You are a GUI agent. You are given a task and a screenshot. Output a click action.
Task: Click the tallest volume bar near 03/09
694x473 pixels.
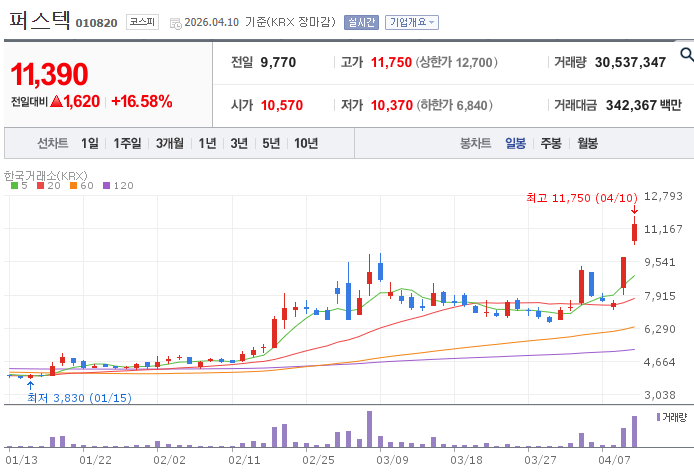pos(370,429)
